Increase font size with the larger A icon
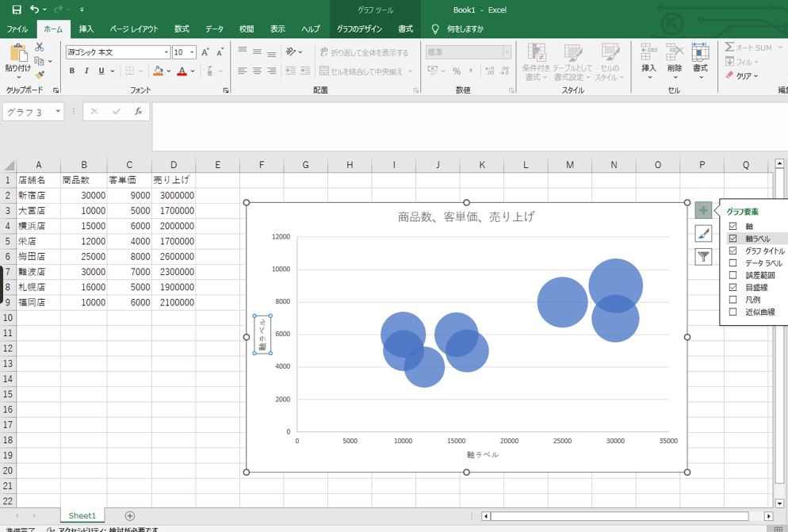 (205, 52)
